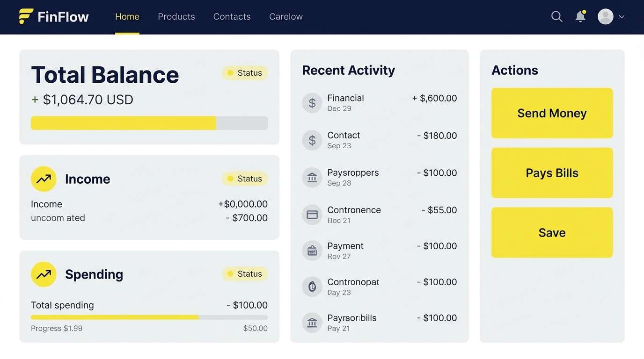The width and height of the screenshot is (644, 359).
Task: Select the Financial dollar transaction icon
Action: click(312, 102)
